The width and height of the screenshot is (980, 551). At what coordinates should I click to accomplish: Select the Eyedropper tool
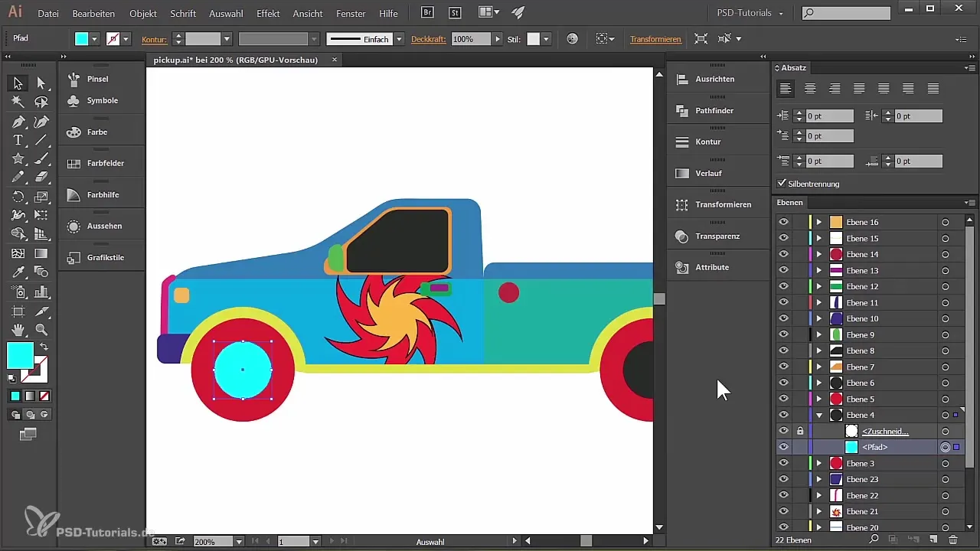click(18, 272)
